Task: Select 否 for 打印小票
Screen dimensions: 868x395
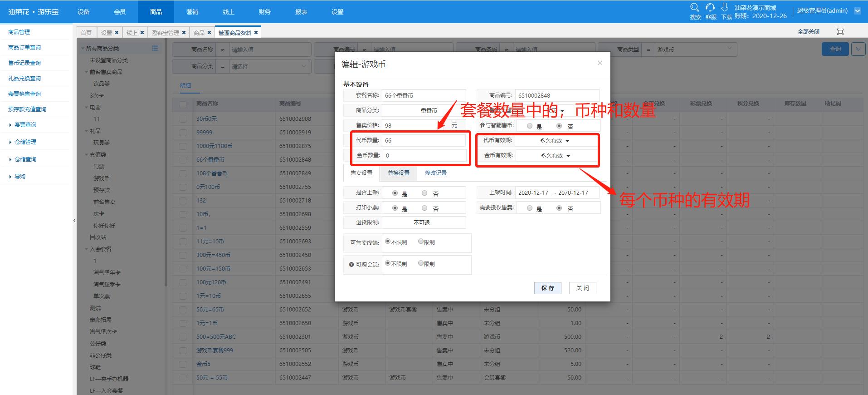Action: tap(424, 208)
